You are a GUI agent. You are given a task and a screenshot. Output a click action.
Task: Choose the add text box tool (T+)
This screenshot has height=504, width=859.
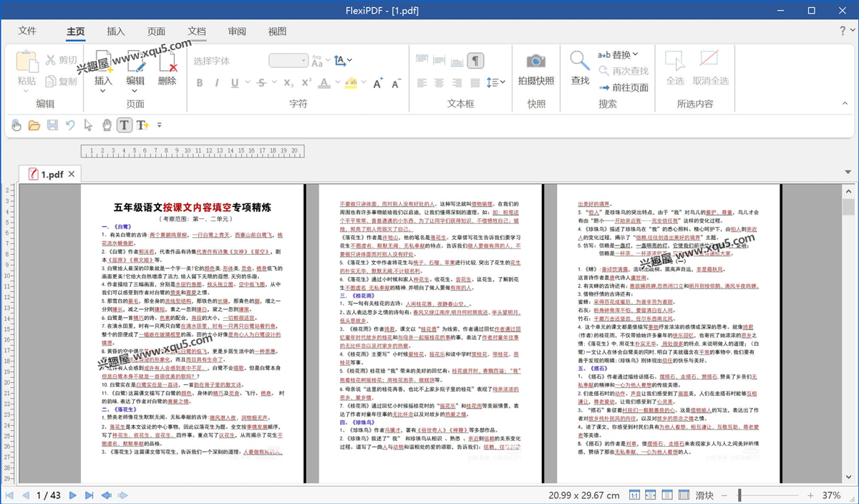click(142, 125)
